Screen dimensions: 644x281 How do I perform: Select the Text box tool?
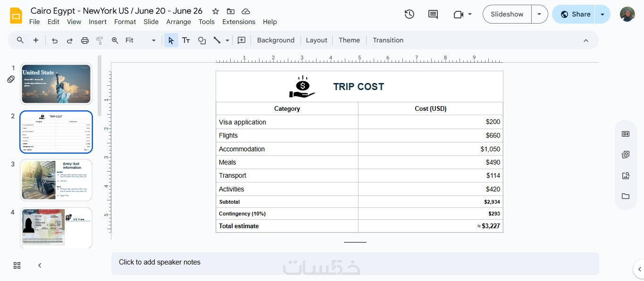(186, 41)
